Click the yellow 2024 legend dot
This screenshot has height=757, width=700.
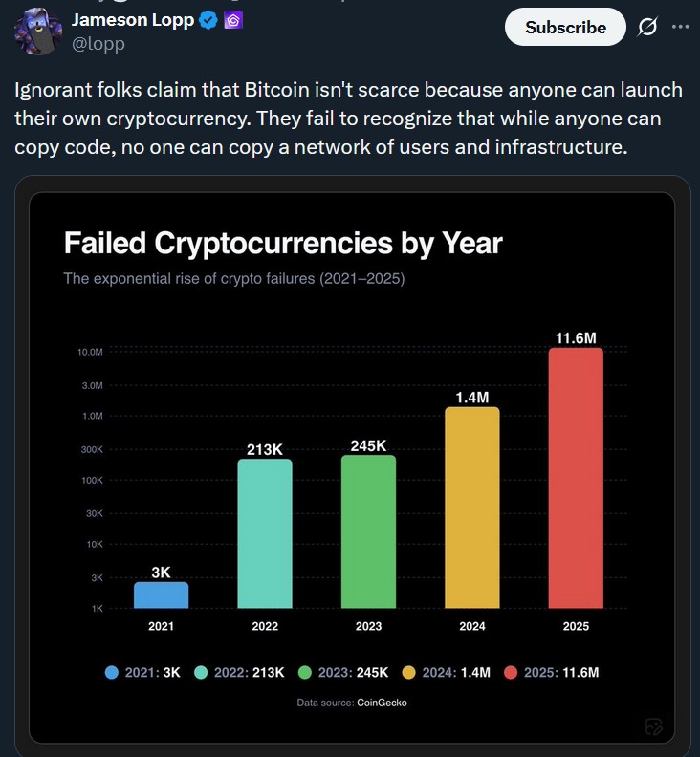coord(410,672)
